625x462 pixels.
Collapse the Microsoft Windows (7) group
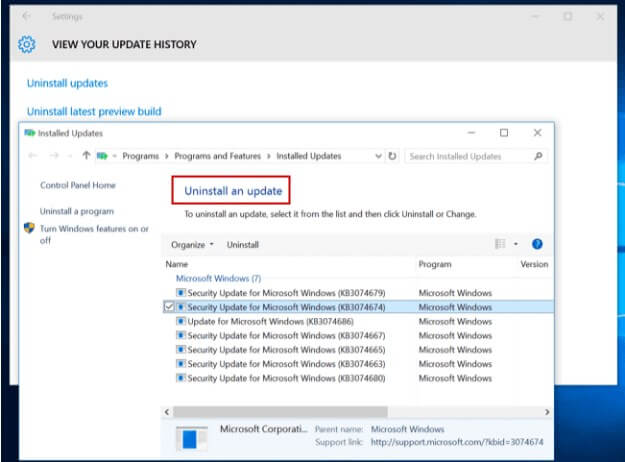(x=218, y=278)
